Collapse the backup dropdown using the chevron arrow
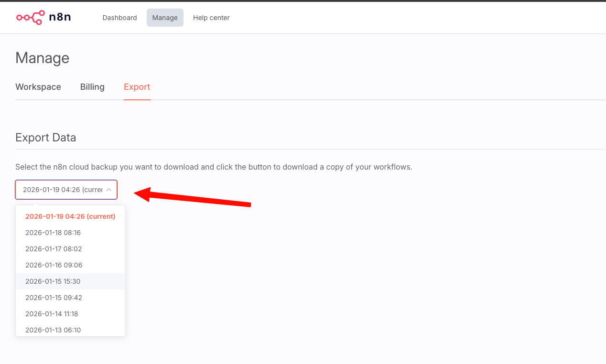Screen dimensions: 606x364 coord(109,190)
